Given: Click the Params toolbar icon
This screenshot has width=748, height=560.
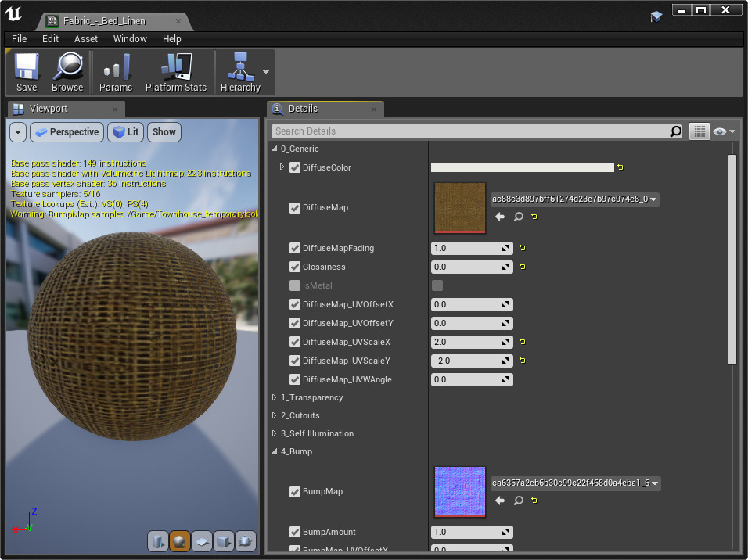Looking at the screenshot, I should 115,72.
